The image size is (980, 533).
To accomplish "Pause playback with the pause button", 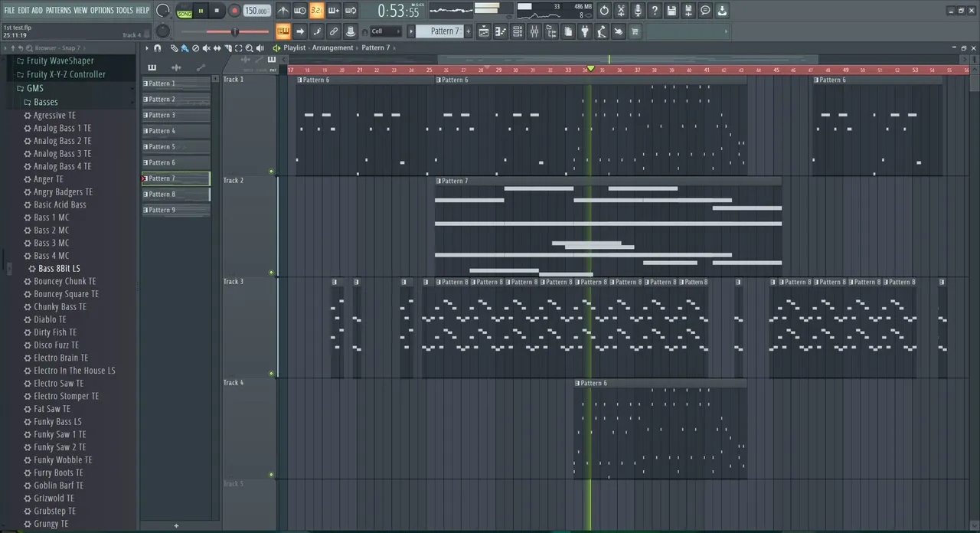I will coord(201,11).
